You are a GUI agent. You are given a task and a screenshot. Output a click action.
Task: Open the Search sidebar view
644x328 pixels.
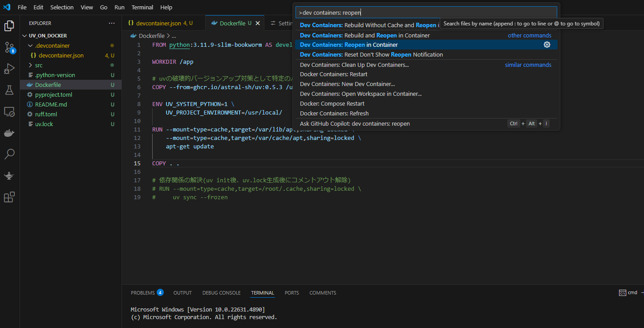[9, 154]
